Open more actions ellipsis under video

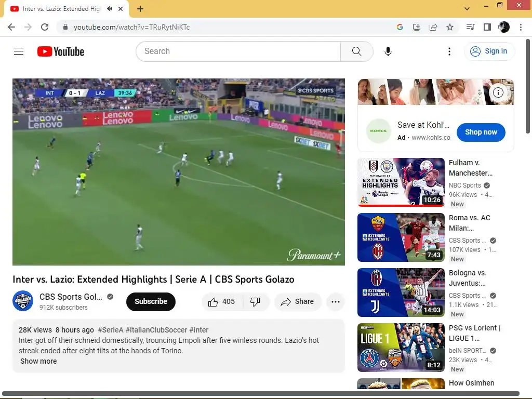click(335, 301)
